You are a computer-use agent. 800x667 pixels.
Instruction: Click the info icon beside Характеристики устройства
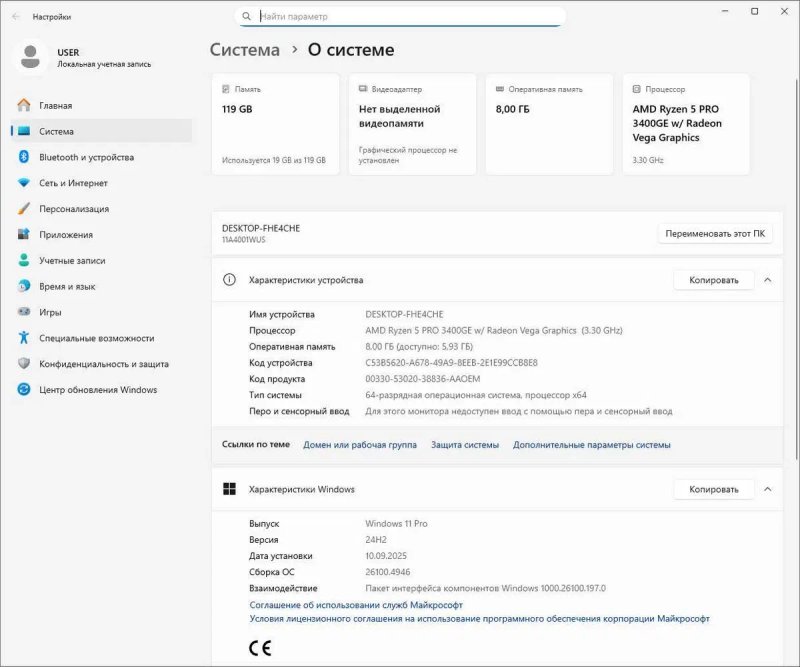tap(230, 280)
